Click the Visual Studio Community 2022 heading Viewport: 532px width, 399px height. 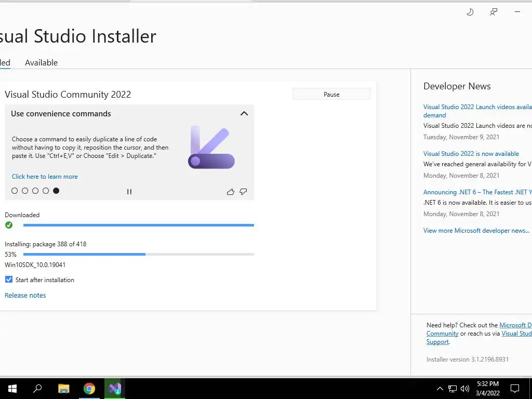(x=68, y=95)
